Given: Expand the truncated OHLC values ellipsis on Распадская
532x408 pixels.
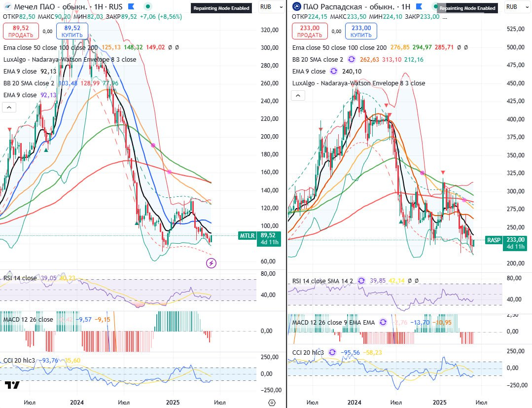Looking at the screenshot, I should (x=445, y=17).
